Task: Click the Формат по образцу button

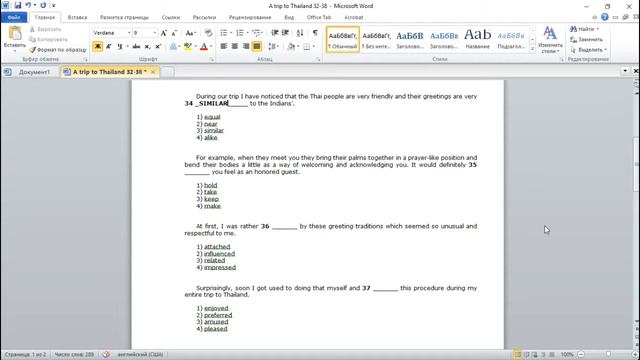Action: coord(58,50)
